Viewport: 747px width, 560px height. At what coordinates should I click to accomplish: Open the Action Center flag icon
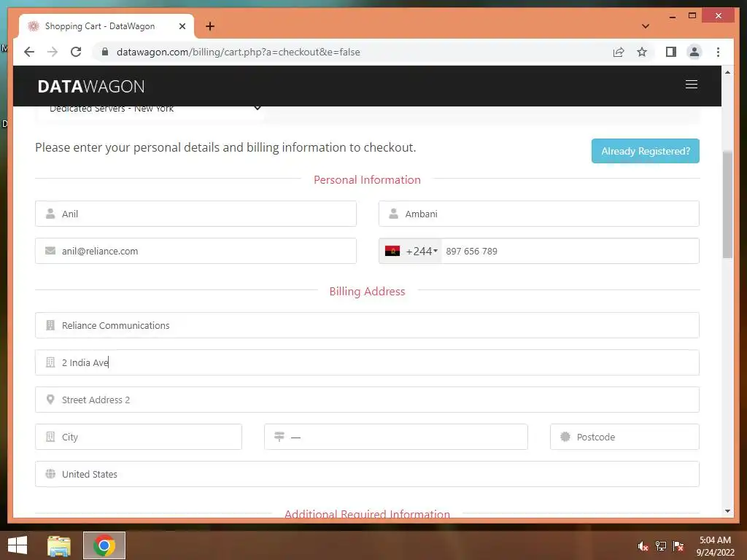coord(678,546)
